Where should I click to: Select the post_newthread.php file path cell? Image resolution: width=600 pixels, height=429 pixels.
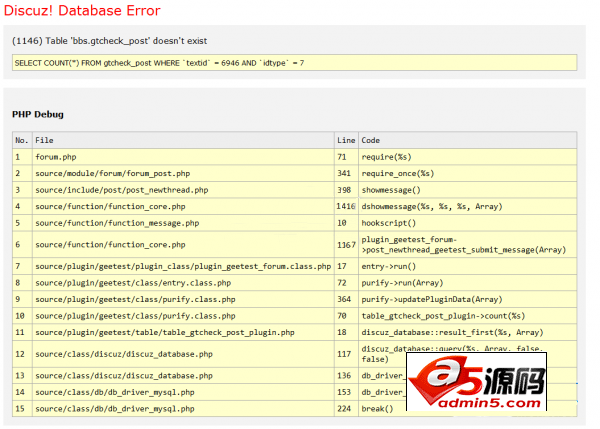tap(121, 189)
